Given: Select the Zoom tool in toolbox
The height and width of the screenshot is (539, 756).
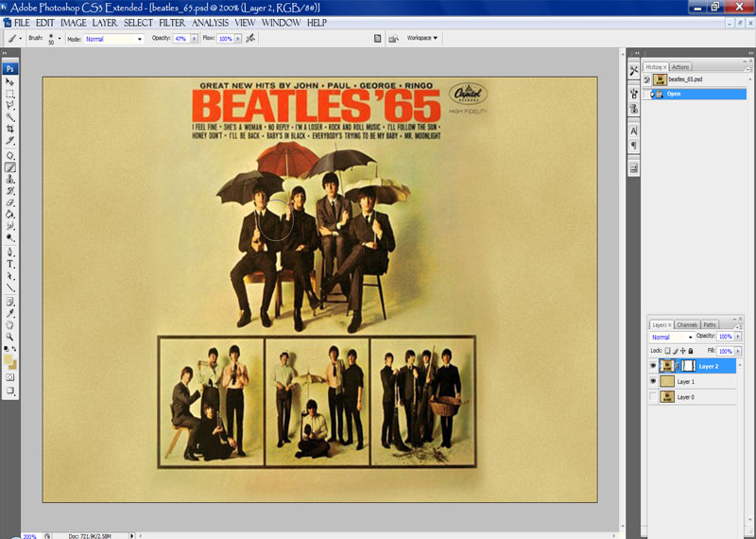Looking at the screenshot, I should tap(10, 336).
